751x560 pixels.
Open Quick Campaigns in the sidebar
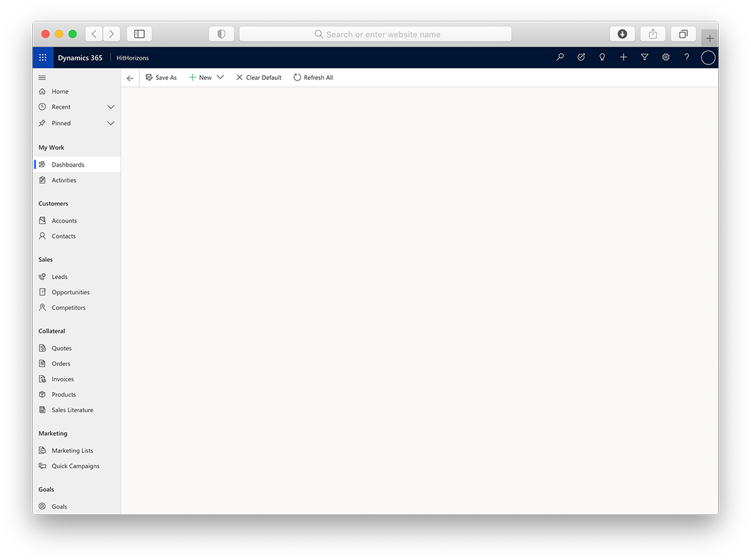pyautogui.click(x=76, y=466)
